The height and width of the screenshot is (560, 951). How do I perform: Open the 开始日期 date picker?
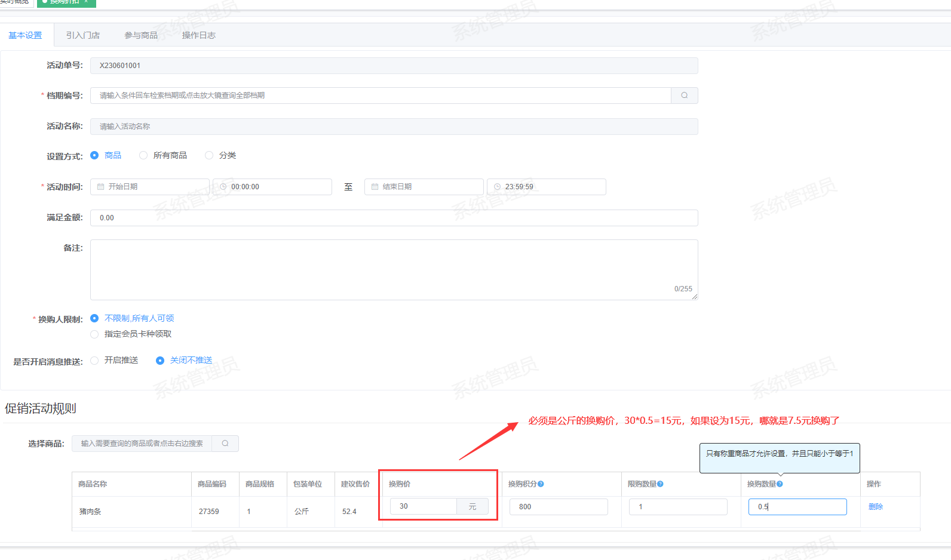point(150,187)
